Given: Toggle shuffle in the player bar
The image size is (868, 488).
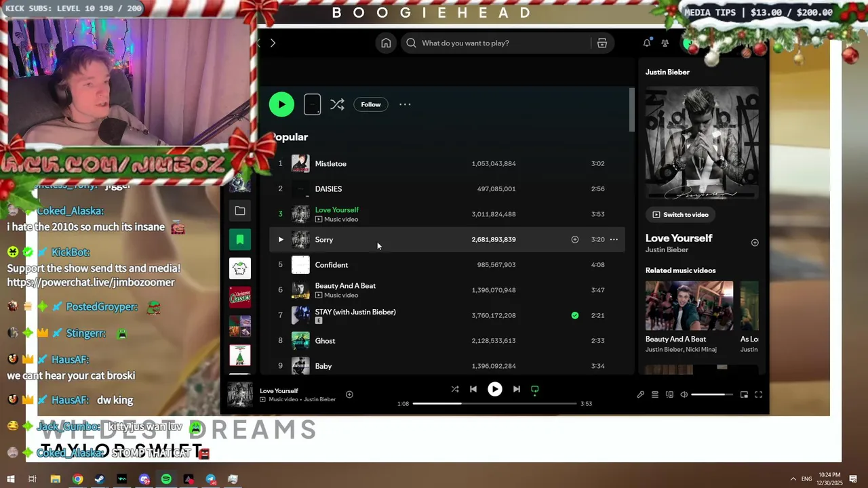Looking at the screenshot, I should (455, 389).
